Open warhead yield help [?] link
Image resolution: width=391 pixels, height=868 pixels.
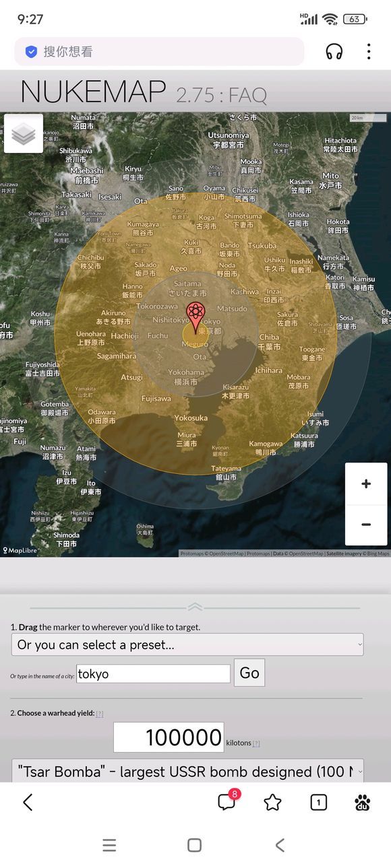(x=100, y=714)
